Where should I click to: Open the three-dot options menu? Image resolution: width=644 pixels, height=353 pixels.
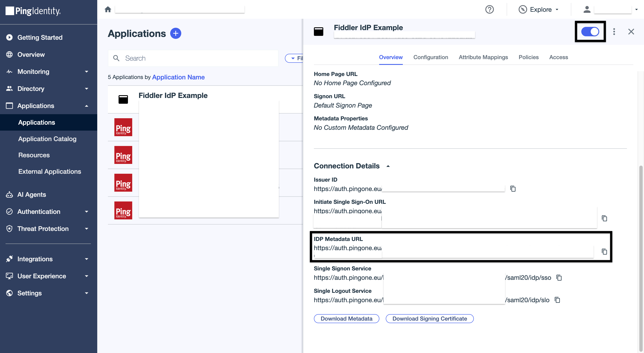[614, 32]
